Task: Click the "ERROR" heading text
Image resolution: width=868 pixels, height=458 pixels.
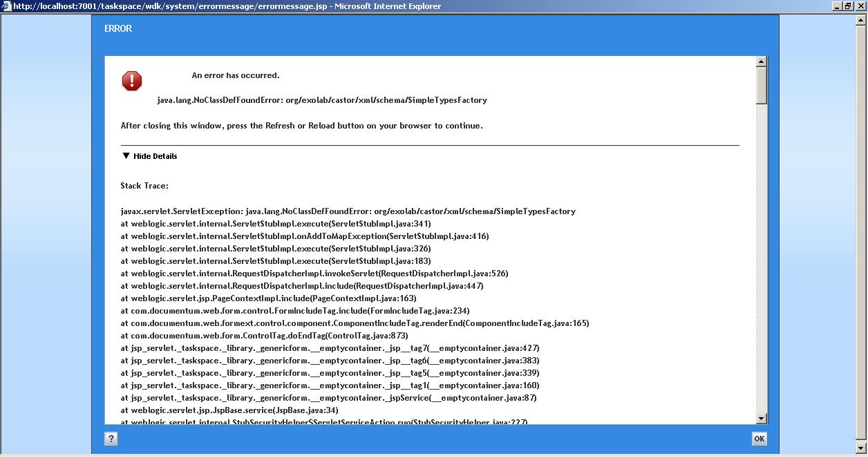Action: (118, 28)
